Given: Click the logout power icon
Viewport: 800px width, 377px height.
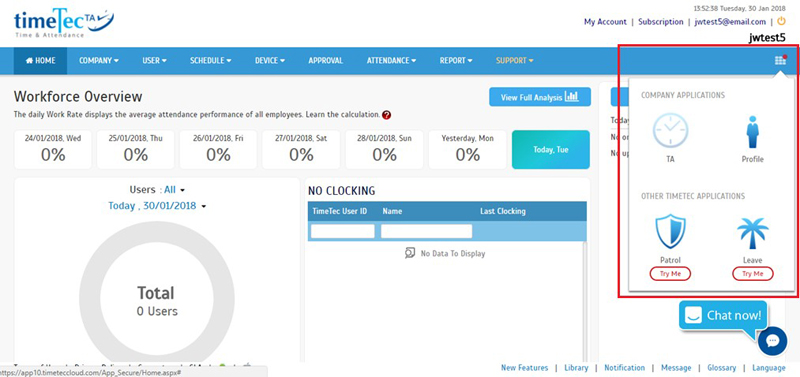Looking at the screenshot, I should (x=781, y=21).
